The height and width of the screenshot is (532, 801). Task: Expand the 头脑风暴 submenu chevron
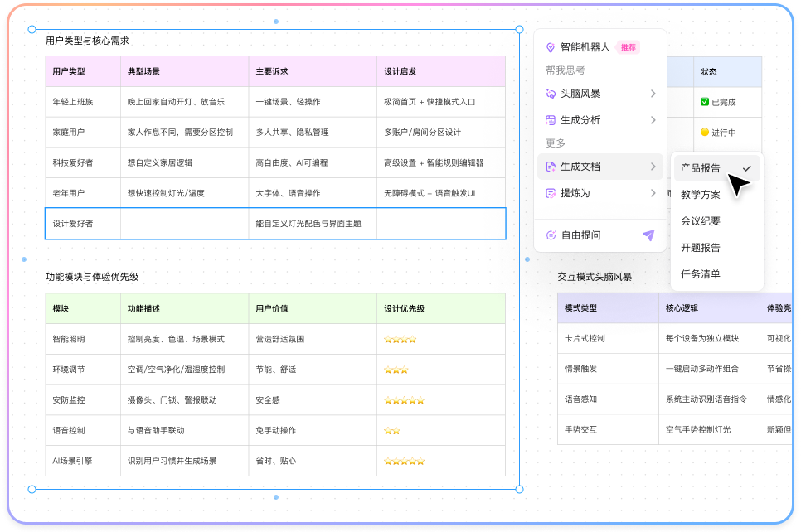tap(654, 94)
